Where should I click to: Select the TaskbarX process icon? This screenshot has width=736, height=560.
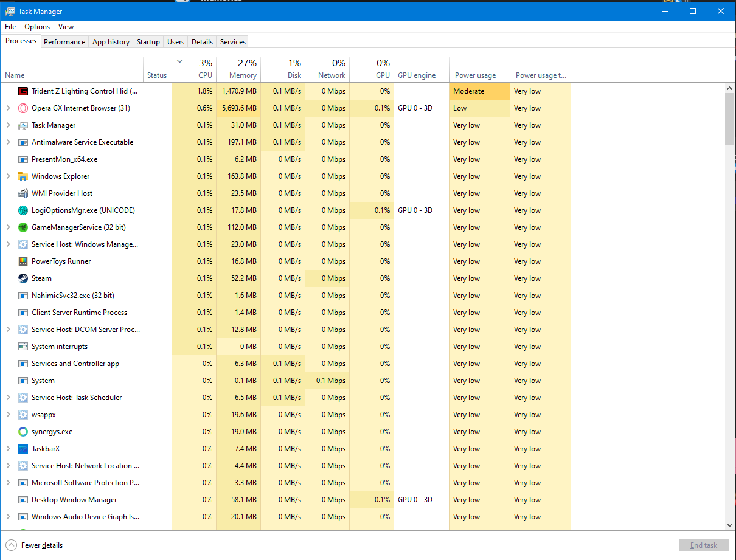point(23,449)
